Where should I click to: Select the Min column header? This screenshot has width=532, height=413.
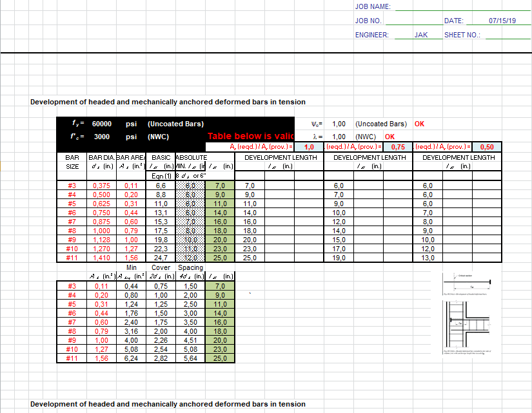click(131, 267)
